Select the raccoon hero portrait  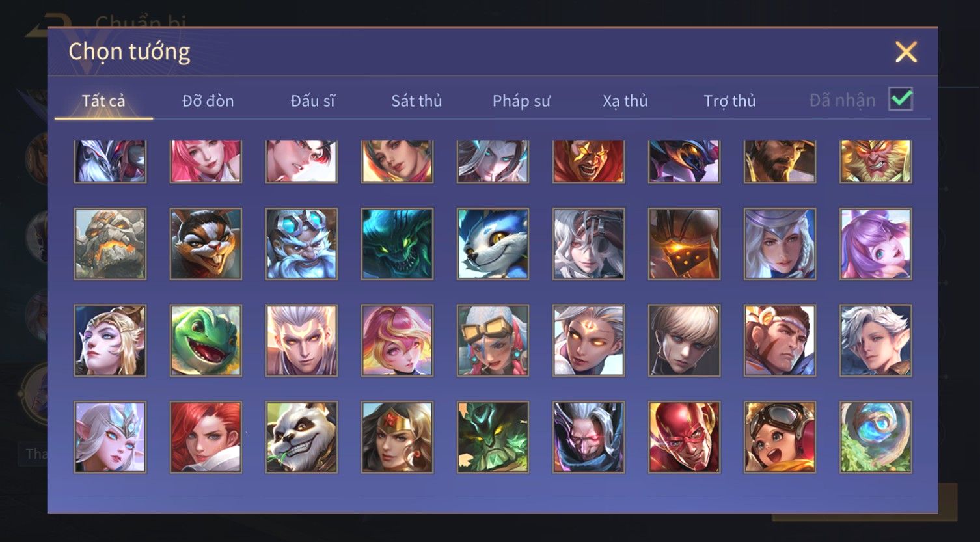coord(206,244)
